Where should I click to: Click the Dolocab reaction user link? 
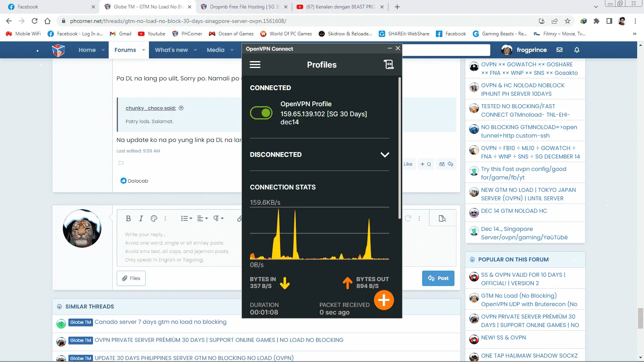click(x=138, y=181)
